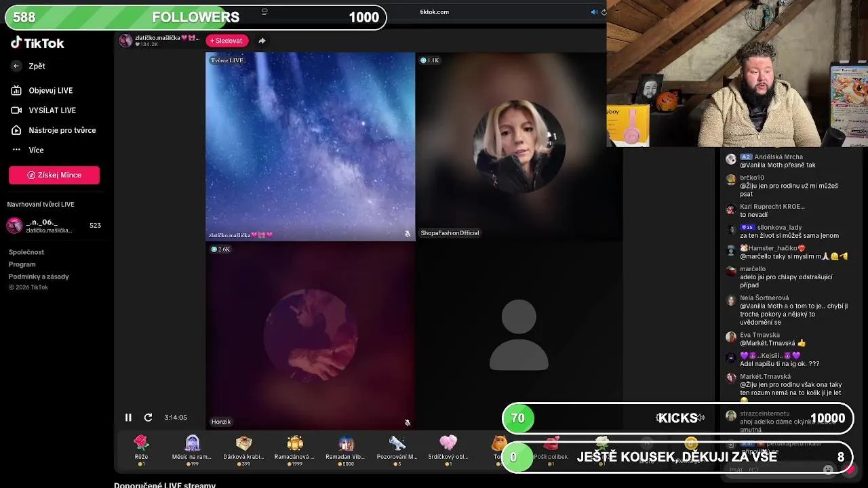Send the Měsíc na ram... gift
868x488 pixels.
[x=193, y=449]
